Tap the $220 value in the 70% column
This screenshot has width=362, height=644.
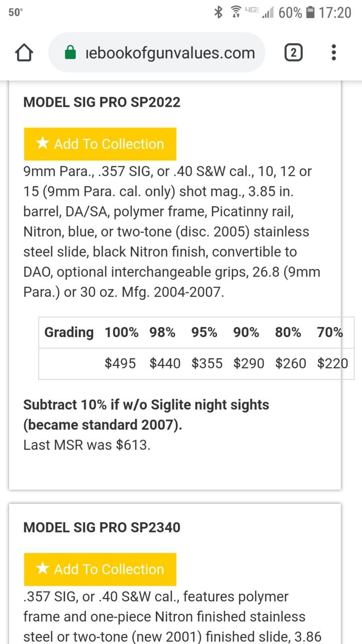[332, 363]
